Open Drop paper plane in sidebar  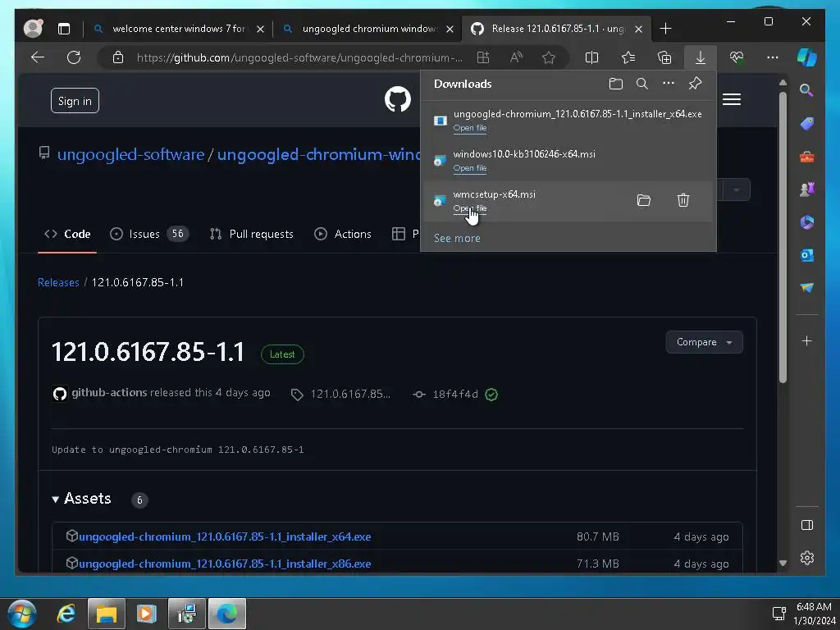[x=807, y=288]
